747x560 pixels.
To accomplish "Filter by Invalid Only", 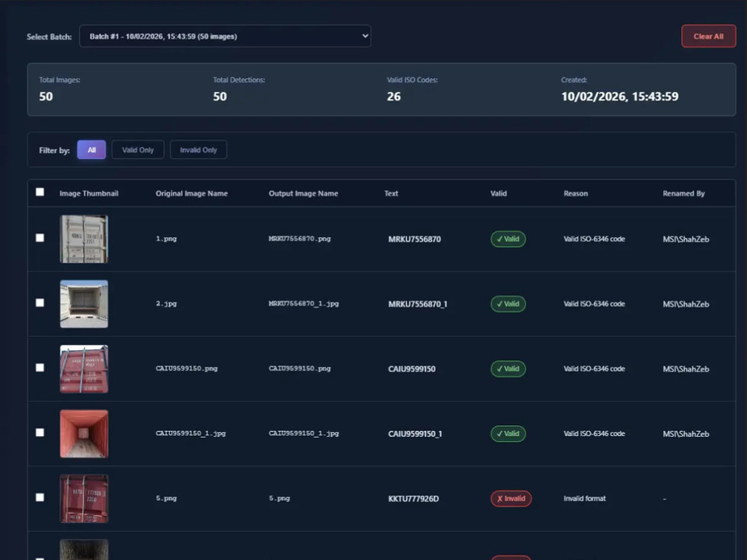I will (x=198, y=150).
